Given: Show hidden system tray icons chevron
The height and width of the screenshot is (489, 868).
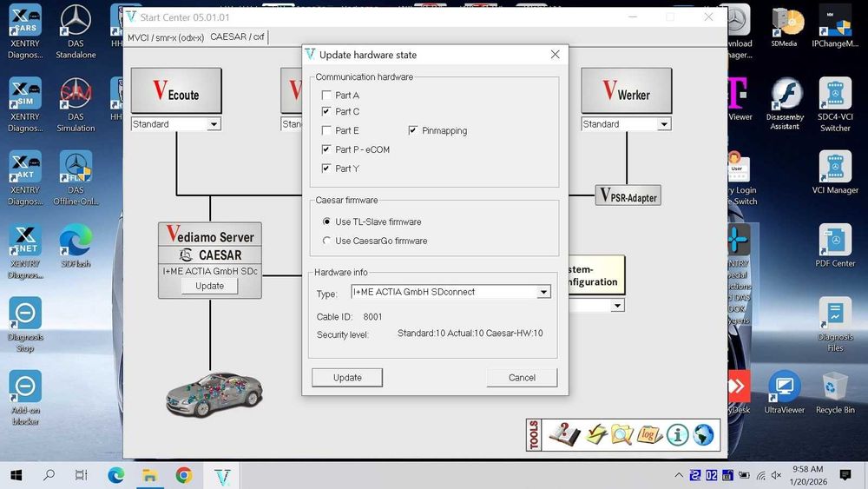Looking at the screenshot, I should (x=679, y=475).
